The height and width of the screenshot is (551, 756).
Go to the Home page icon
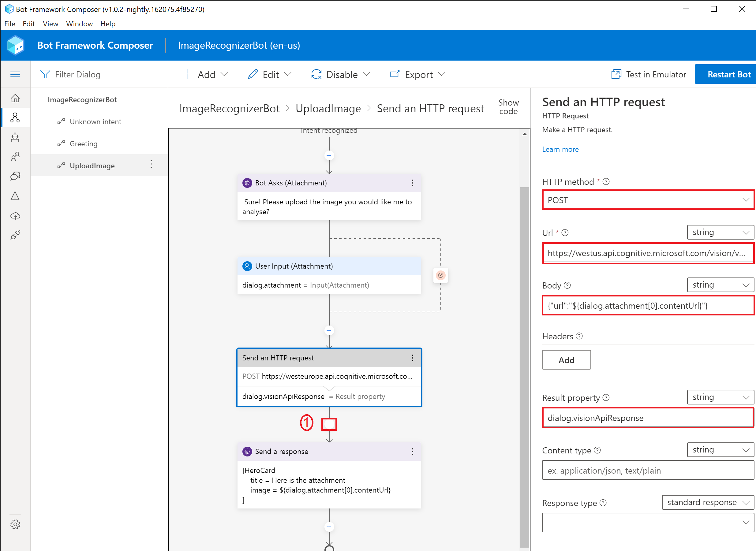click(15, 98)
